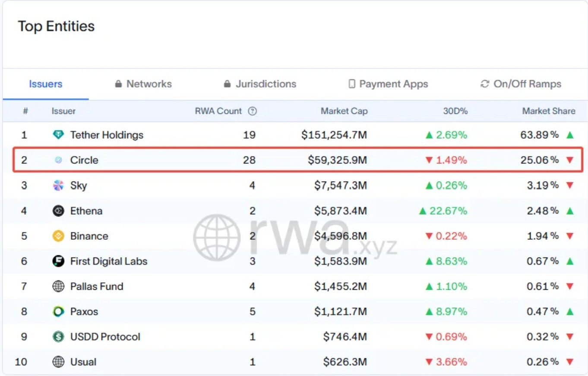Screen dimensions: 588x376
Task: Click the Binance yellow logo icon
Action: 58,236
